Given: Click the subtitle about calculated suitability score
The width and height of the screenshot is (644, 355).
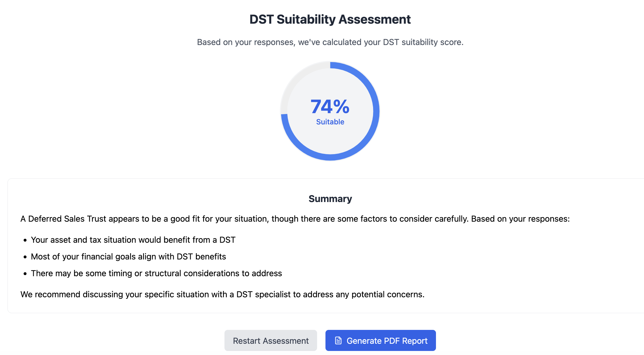Looking at the screenshot, I should click(330, 42).
